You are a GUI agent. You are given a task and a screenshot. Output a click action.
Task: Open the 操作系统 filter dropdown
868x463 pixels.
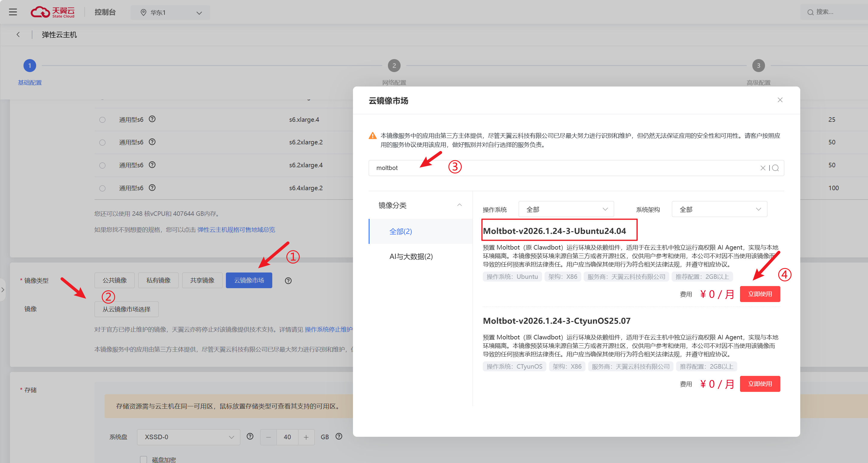[566, 209]
